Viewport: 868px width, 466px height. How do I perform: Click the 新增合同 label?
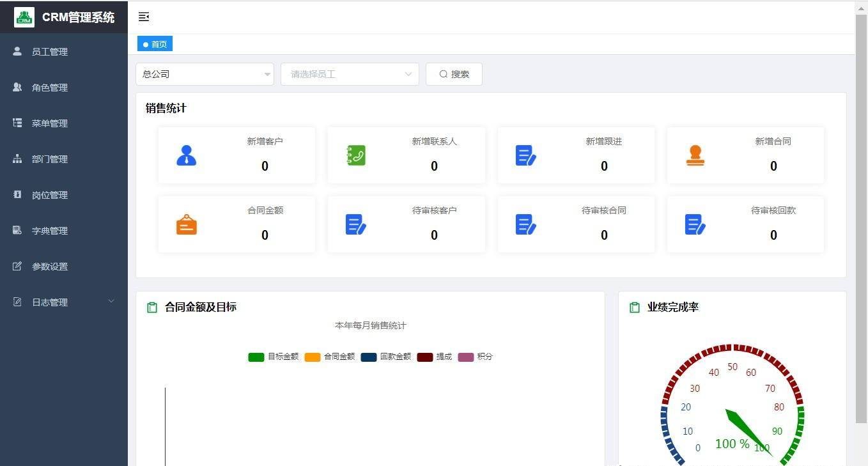[x=773, y=141]
